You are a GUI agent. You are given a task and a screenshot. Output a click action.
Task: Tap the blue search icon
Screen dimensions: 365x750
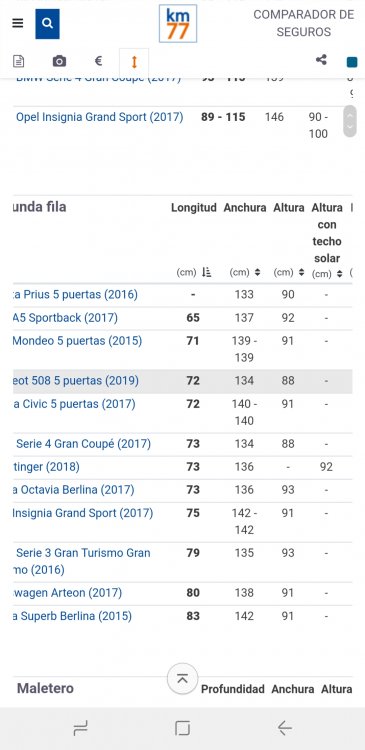tap(47, 23)
